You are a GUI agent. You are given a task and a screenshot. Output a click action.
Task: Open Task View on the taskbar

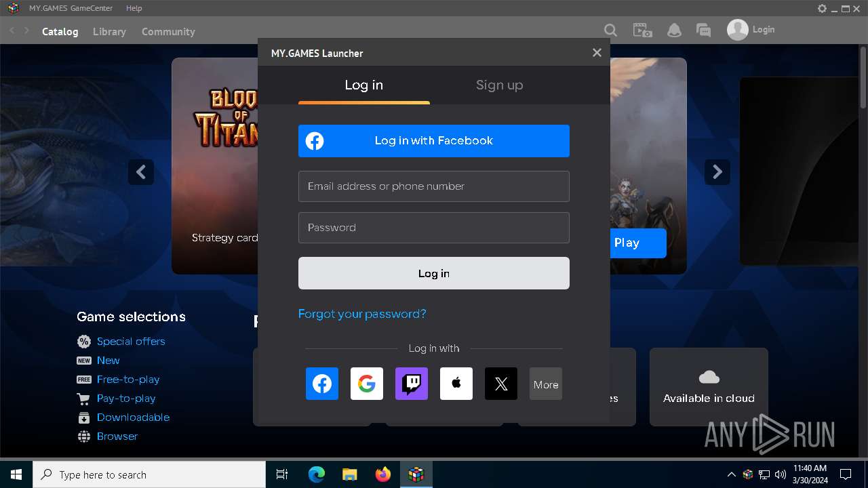[282, 474]
